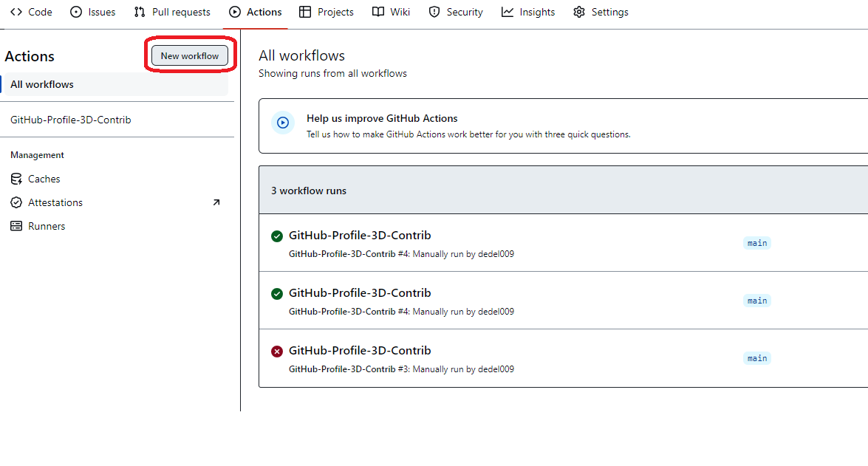Viewport: 868px width, 466px height.
Task: Open the Code tab
Action: click(x=31, y=12)
